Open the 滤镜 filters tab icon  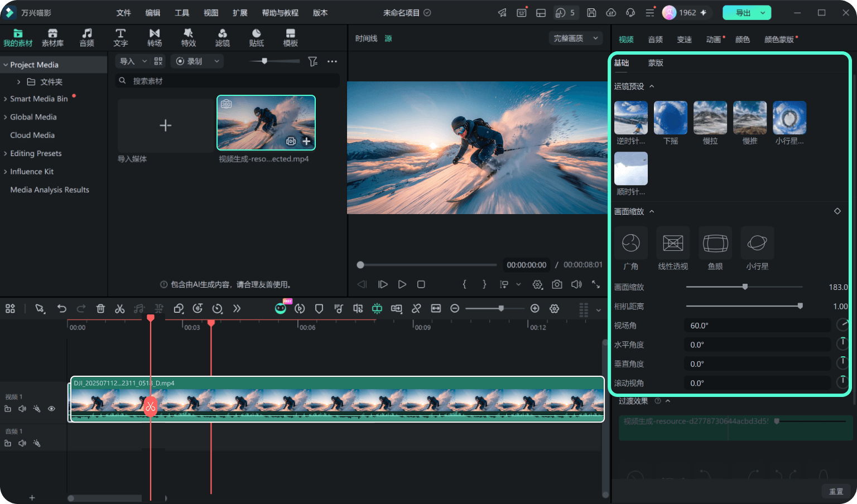pyautogui.click(x=223, y=37)
